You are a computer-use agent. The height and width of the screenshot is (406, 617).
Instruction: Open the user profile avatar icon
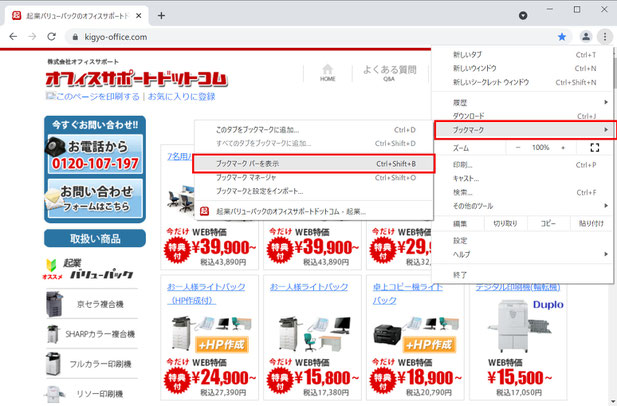click(x=586, y=37)
